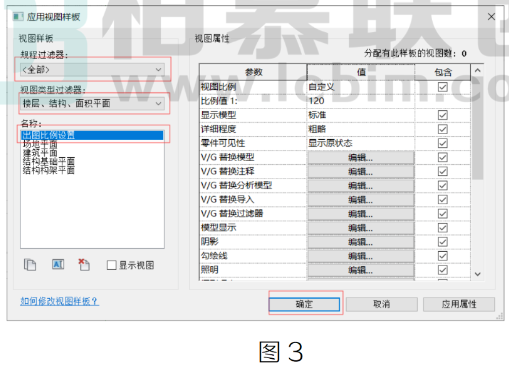The image size is (509, 368).
Task: Toggle the include checkbox for 详细程度
Action: (443, 129)
